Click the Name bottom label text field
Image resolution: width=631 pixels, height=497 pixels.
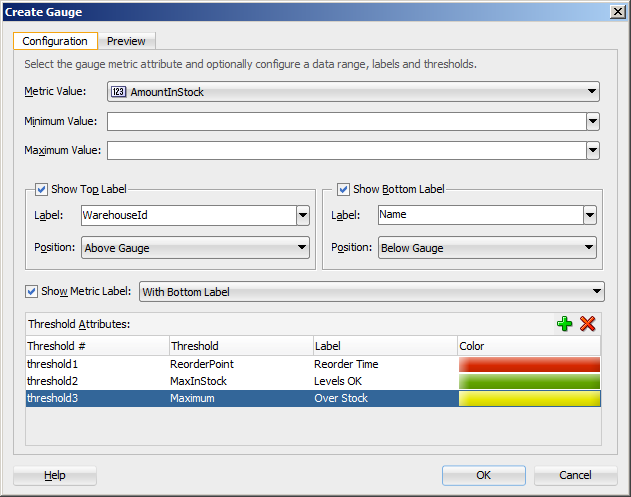481,215
